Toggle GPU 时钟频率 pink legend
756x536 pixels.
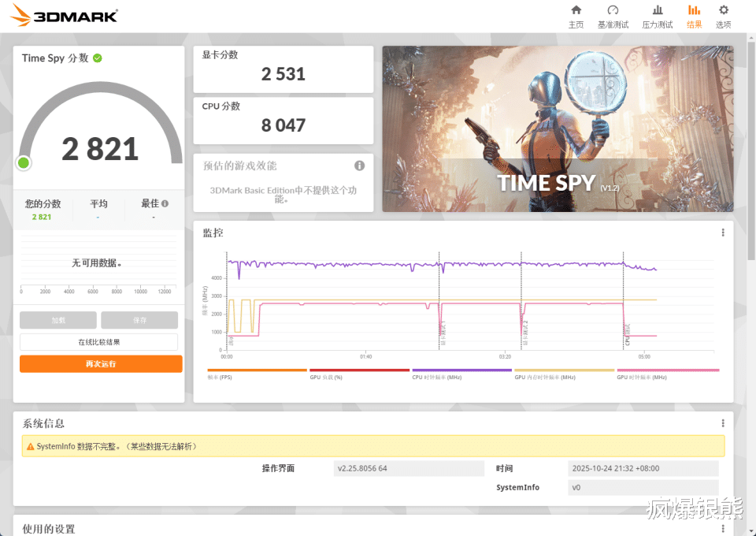[668, 374]
